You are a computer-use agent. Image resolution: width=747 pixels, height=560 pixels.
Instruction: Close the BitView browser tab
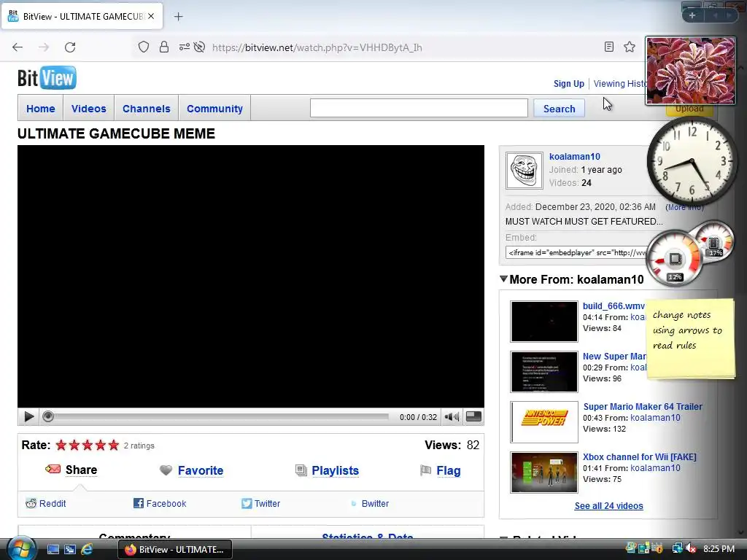tap(151, 16)
